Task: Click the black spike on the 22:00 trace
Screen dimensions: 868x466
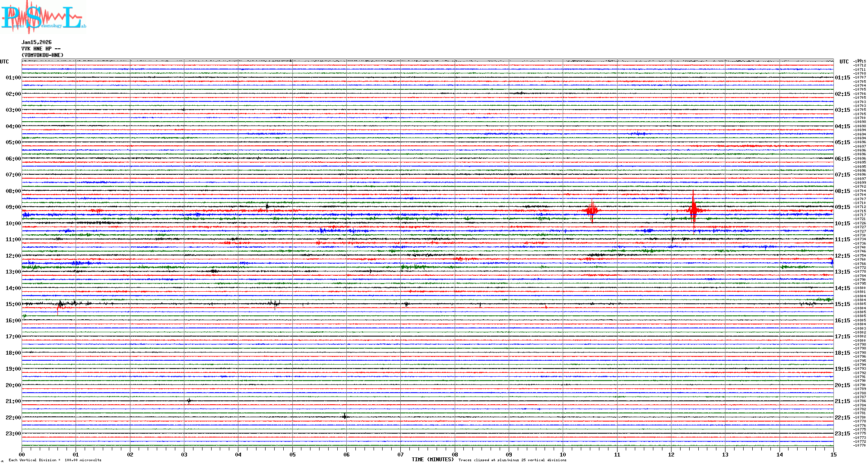Action: (x=345, y=416)
